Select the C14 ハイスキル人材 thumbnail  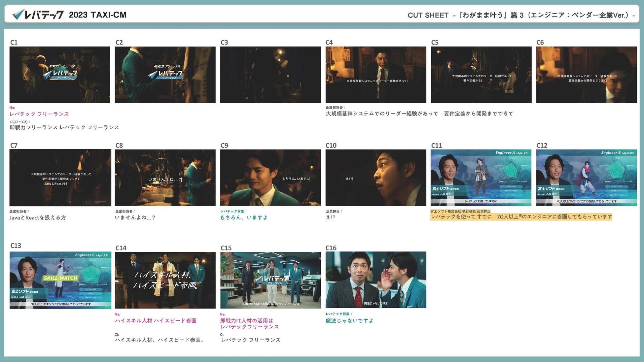(x=165, y=280)
